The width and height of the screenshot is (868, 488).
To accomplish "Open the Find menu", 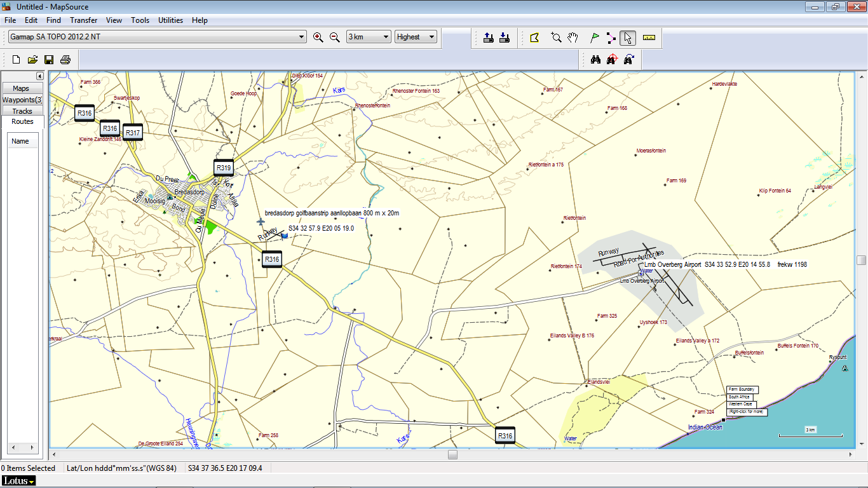I will pyautogui.click(x=53, y=20).
